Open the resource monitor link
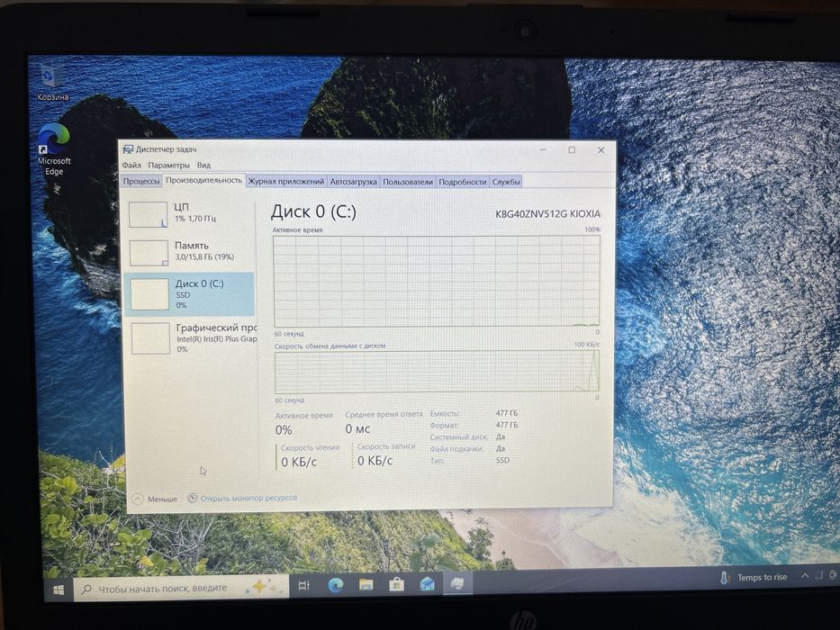Image resolution: width=840 pixels, height=630 pixels. point(248,498)
